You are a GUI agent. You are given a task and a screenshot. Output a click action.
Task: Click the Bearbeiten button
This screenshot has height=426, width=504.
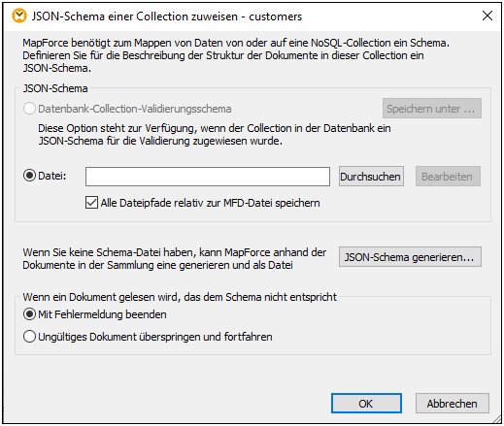tap(448, 177)
